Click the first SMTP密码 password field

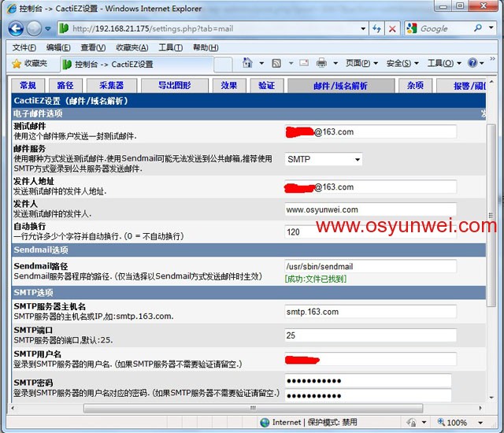point(368,381)
